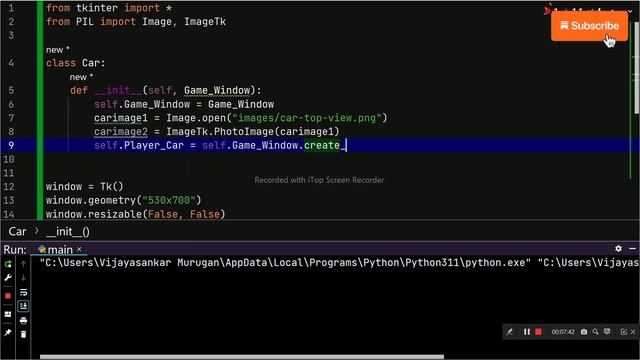Go up the stack trace arrow

pyautogui.click(x=23, y=264)
